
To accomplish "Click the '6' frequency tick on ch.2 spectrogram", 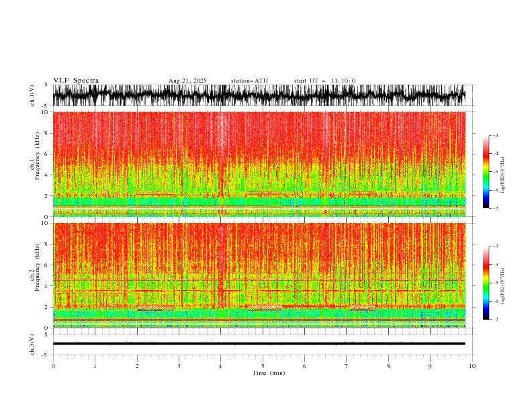I will (x=47, y=265).
